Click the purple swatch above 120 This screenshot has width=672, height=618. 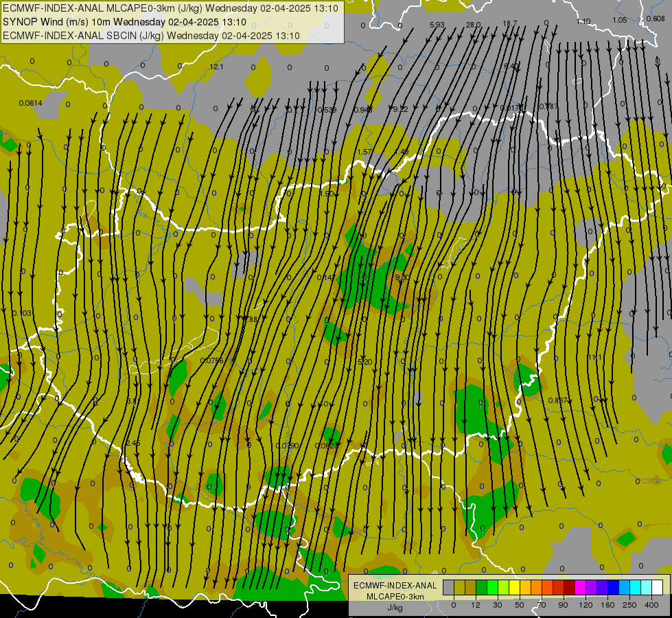pyautogui.click(x=592, y=587)
